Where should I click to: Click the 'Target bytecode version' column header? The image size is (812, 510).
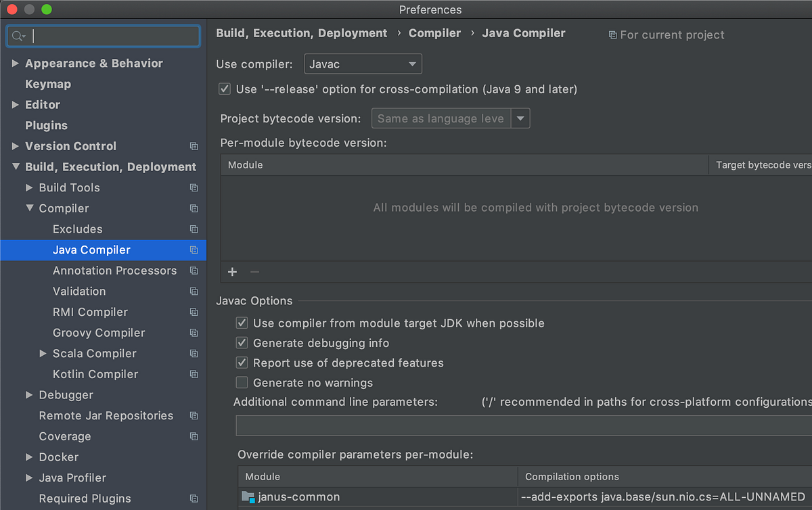point(763,164)
